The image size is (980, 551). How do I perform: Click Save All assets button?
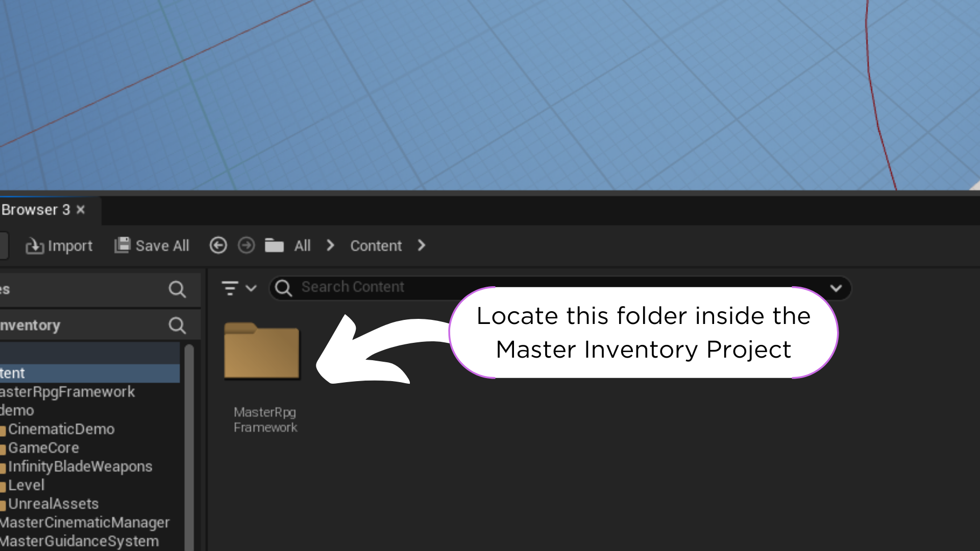[x=151, y=245]
